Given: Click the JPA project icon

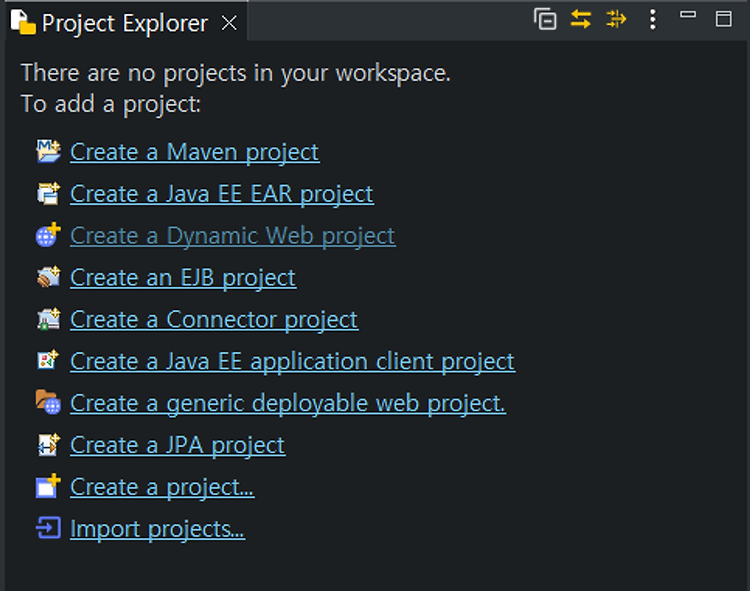Looking at the screenshot, I should 48,444.
